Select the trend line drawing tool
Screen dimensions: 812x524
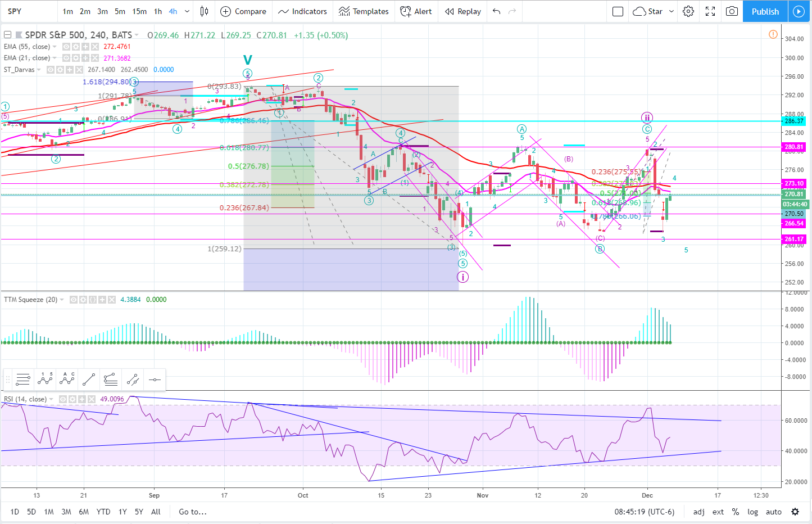pyautogui.click(x=89, y=380)
